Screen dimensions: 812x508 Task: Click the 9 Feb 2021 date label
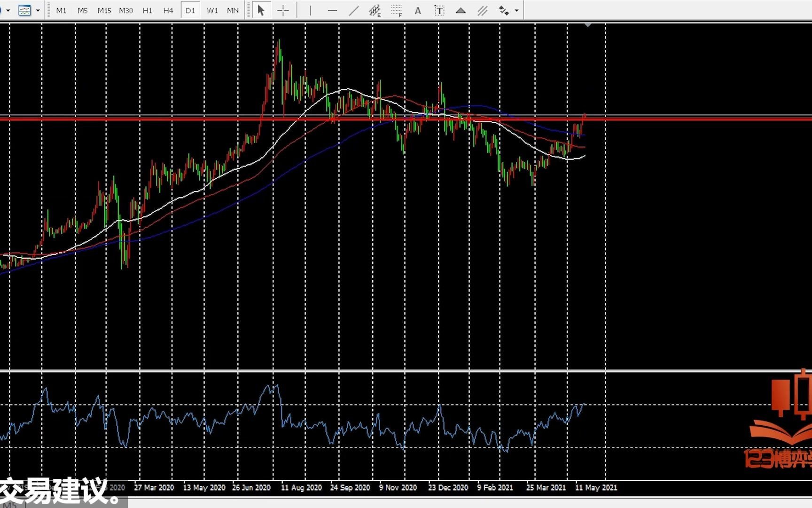pos(495,488)
